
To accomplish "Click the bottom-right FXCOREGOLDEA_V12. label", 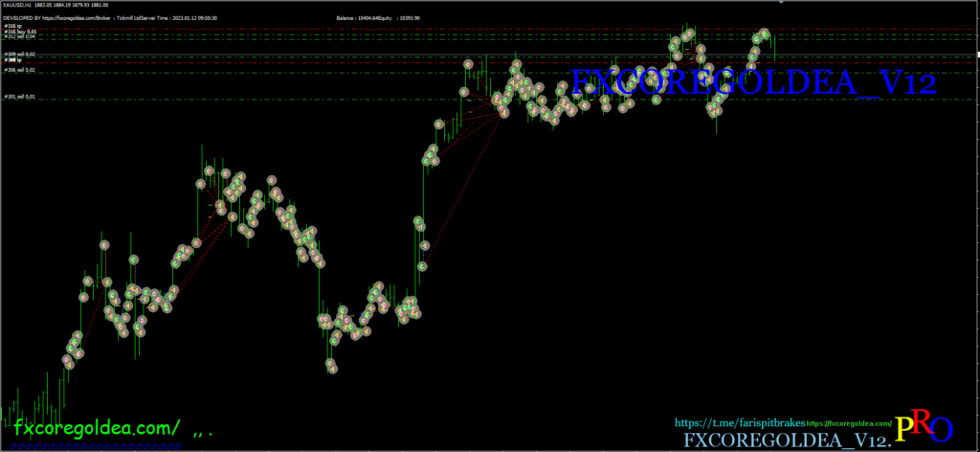I will tap(786, 440).
